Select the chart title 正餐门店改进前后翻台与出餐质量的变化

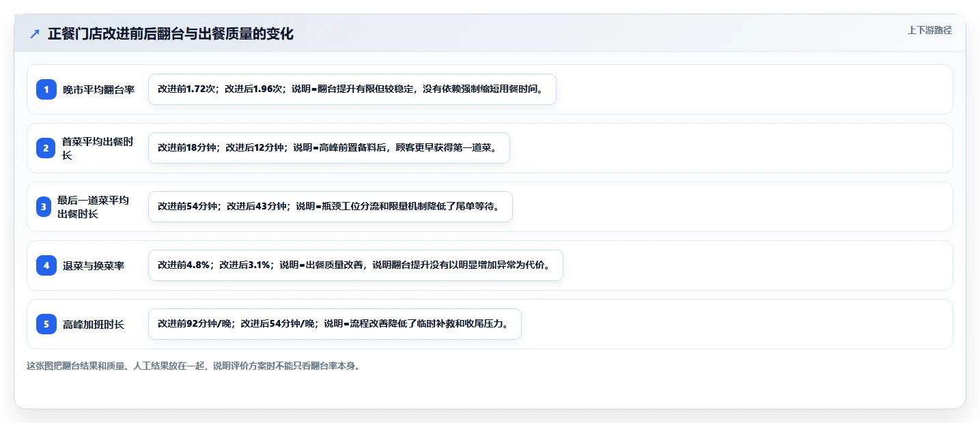171,34
